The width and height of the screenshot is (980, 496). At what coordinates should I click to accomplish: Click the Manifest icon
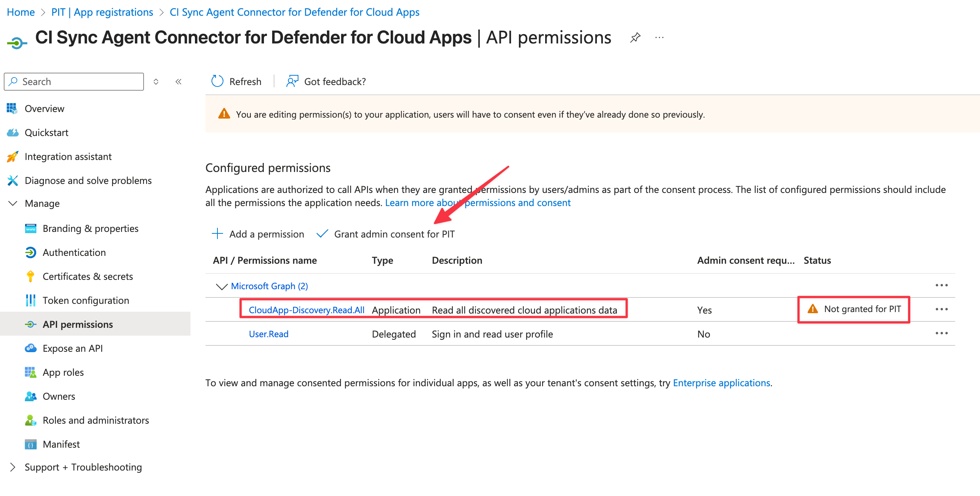point(30,444)
